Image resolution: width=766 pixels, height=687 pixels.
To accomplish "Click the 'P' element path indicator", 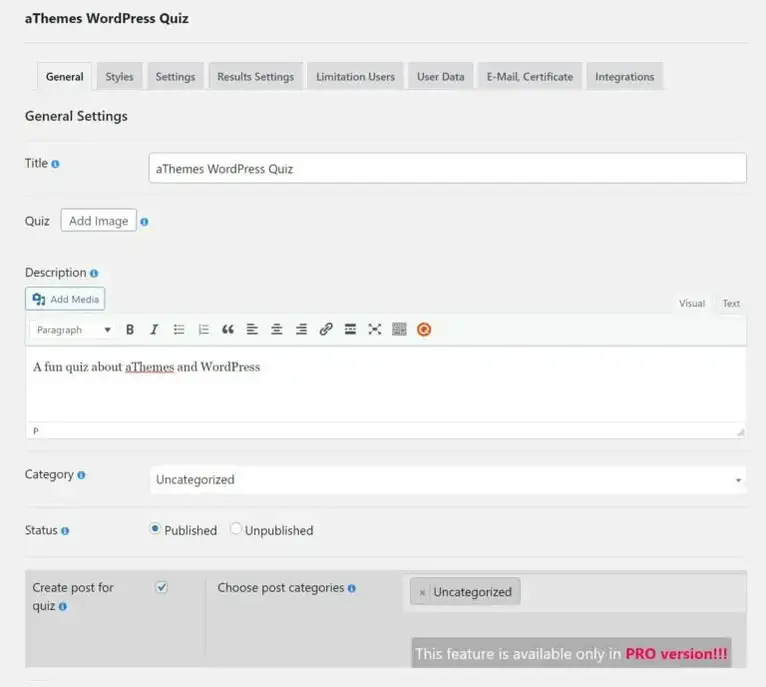I will (x=36, y=431).
